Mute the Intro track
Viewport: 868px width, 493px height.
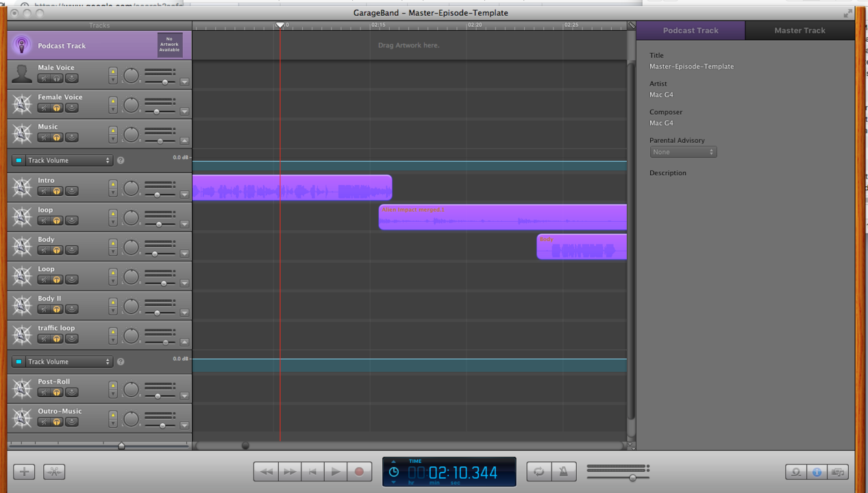pyautogui.click(x=44, y=191)
